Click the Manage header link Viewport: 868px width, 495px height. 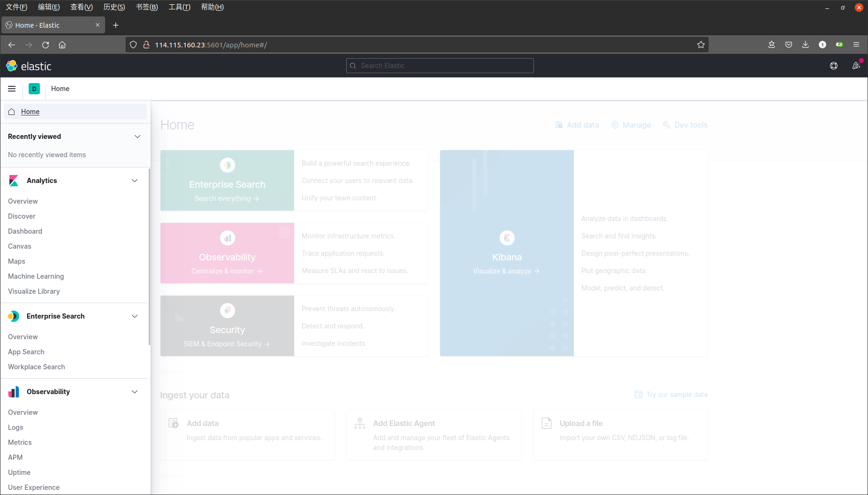[x=631, y=125]
